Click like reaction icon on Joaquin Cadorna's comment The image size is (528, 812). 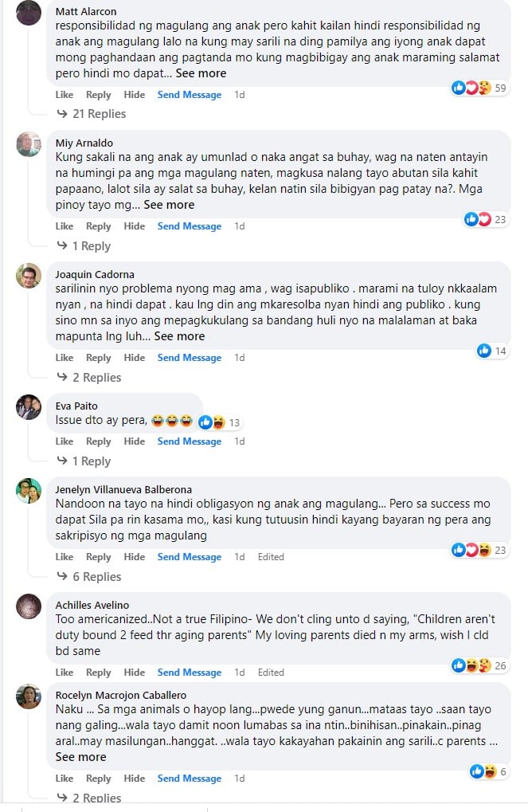483,351
